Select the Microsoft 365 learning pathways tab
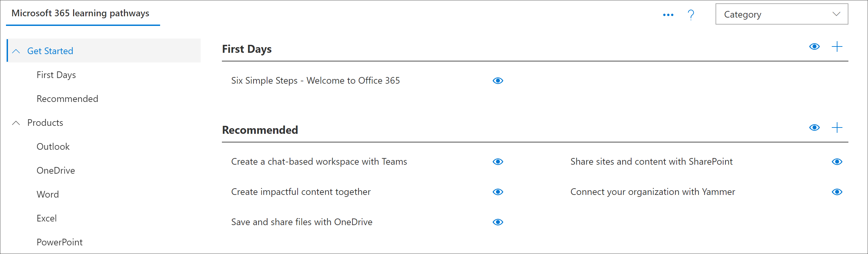This screenshot has height=254, width=868. click(80, 14)
